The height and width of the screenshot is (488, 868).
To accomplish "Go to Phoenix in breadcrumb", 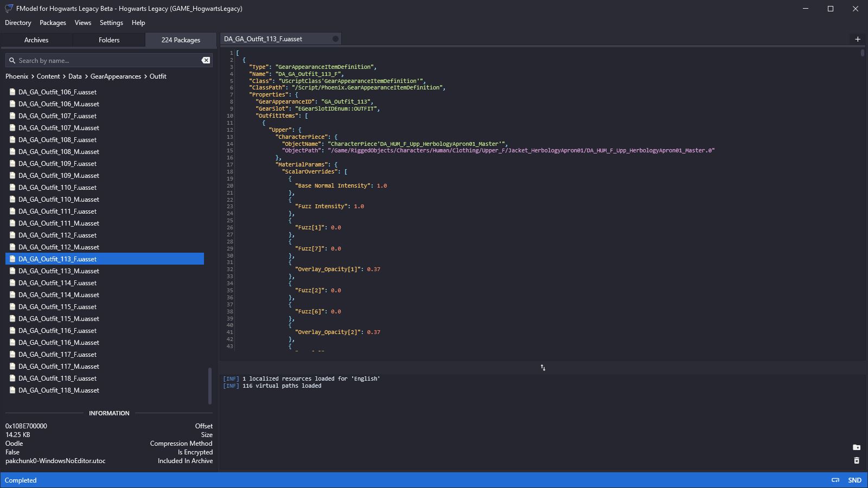I will (x=17, y=76).
